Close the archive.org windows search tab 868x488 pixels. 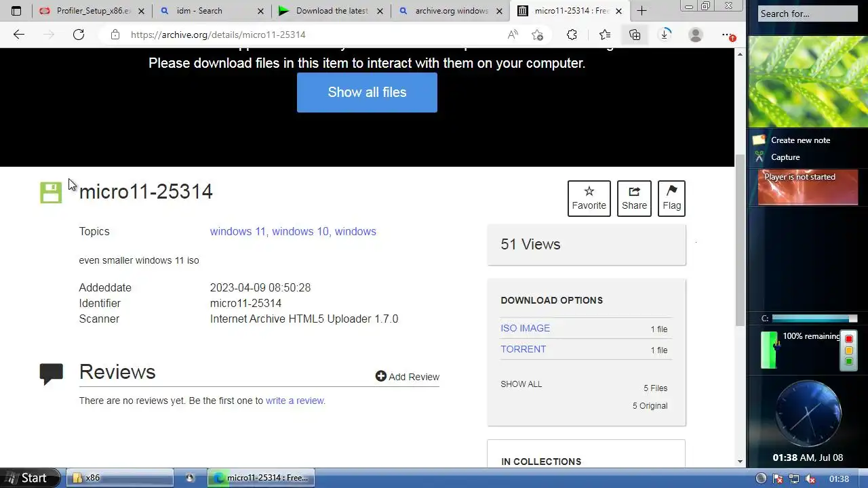pyautogui.click(x=499, y=11)
